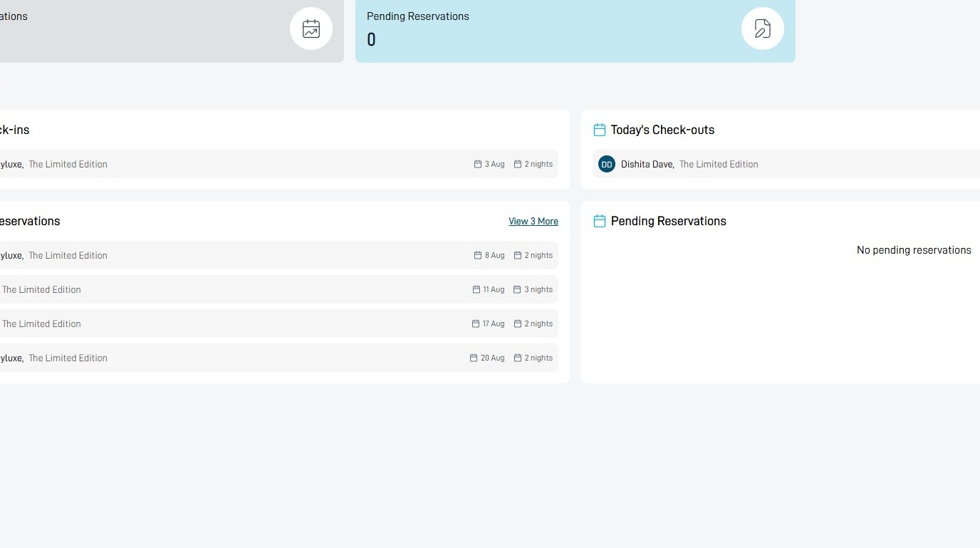Select the 17 Aug reservation date
The image size is (980, 548).
pos(493,324)
